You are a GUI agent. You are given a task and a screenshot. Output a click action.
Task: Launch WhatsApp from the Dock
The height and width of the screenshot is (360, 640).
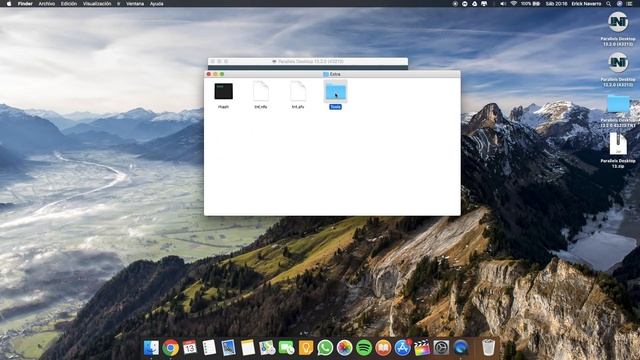(325, 348)
